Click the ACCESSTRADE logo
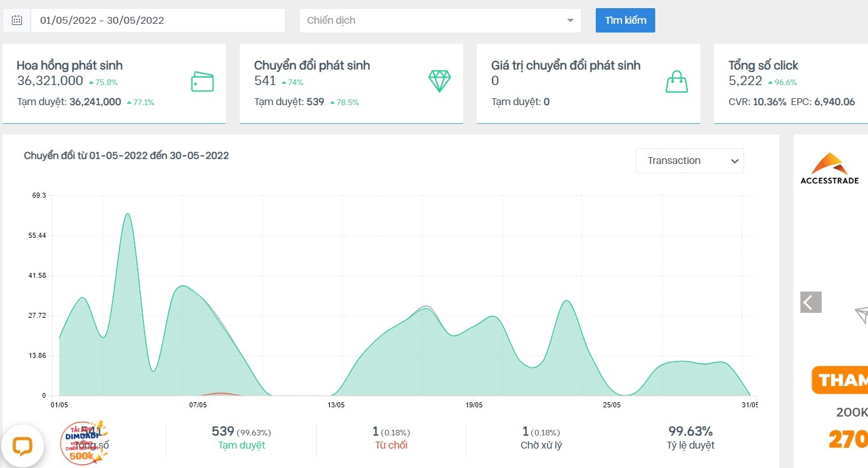868x468 pixels. 830,168
